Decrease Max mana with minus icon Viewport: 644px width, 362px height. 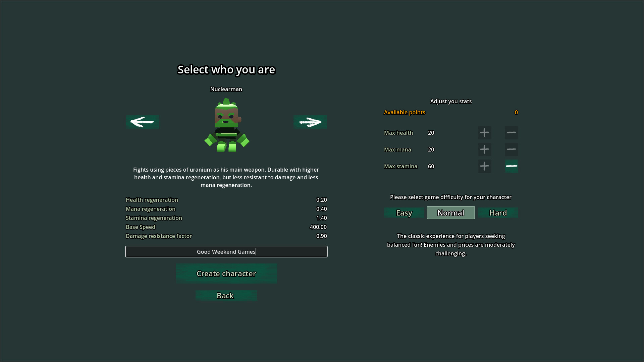[511, 149]
